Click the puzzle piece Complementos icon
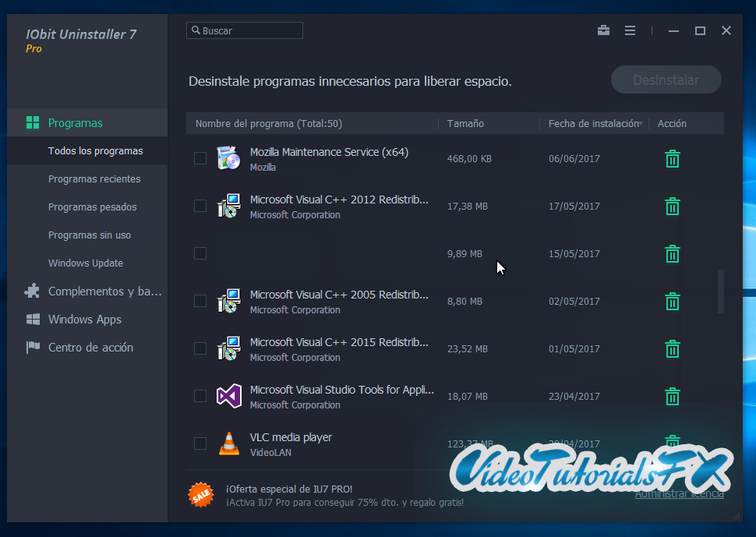The height and width of the screenshot is (537, 756). (x=32, y=291)
